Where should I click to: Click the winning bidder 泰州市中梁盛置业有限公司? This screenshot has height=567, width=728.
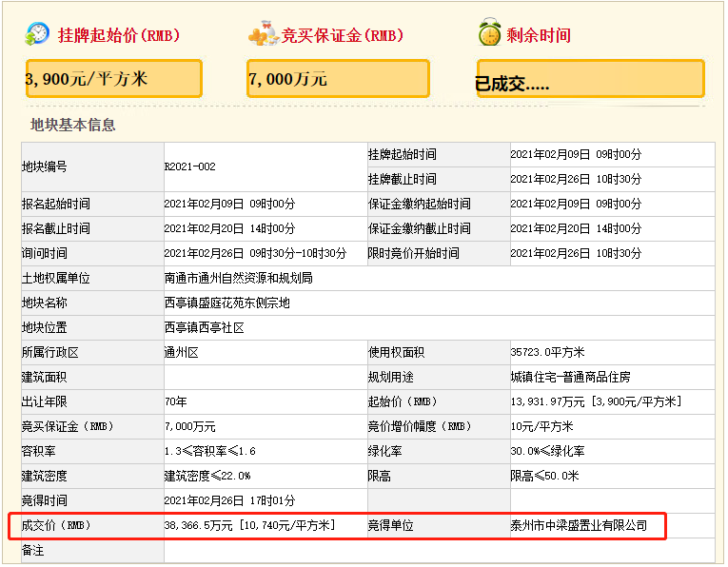click(x=579, y=526)
